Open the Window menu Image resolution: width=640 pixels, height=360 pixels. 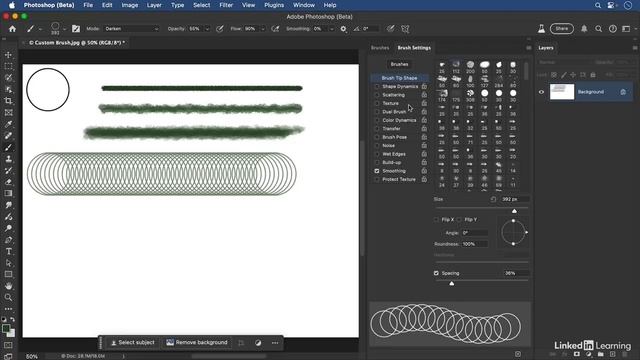click(x=304, y=5)
